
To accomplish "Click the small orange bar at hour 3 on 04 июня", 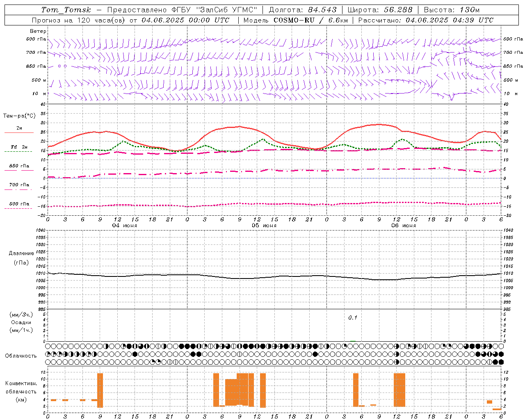I will pyautogui.click(x=65, y=400).
